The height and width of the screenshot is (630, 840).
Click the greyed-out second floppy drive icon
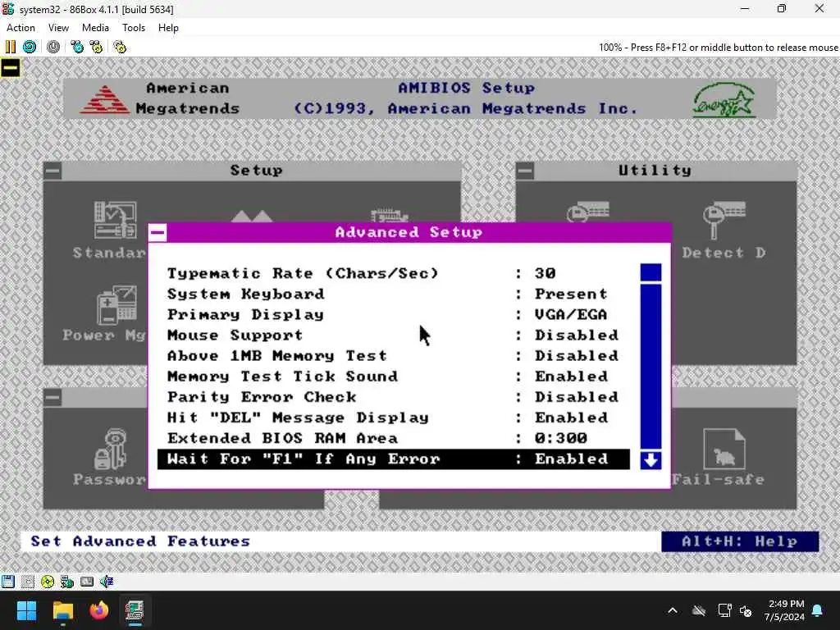tap(28, 582)
